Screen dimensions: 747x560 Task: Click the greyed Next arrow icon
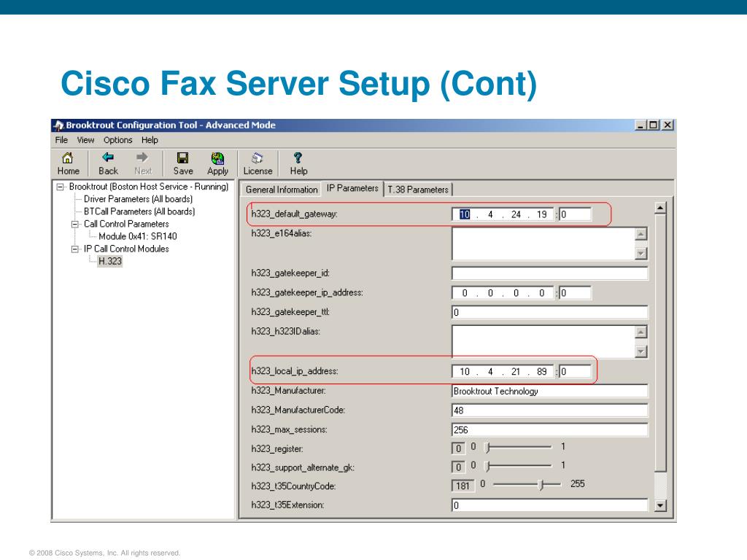[142, 157]
